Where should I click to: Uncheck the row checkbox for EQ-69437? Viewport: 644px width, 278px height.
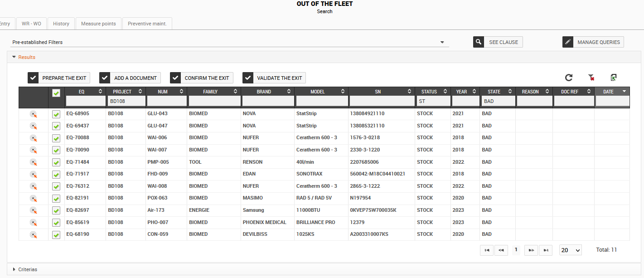click(56, 126)
